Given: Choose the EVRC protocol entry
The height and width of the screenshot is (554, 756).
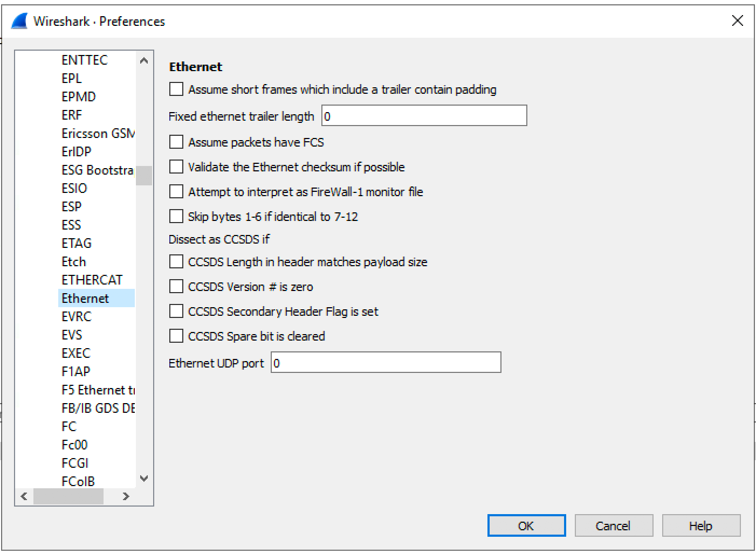Looking at the screenshot, I should [77, 316].
